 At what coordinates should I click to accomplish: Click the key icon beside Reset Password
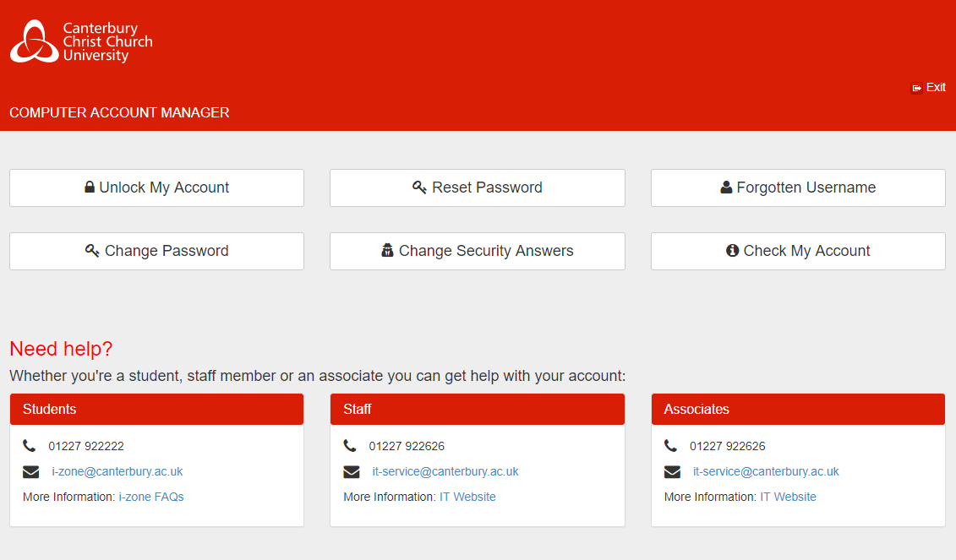(x=419, y=188)
